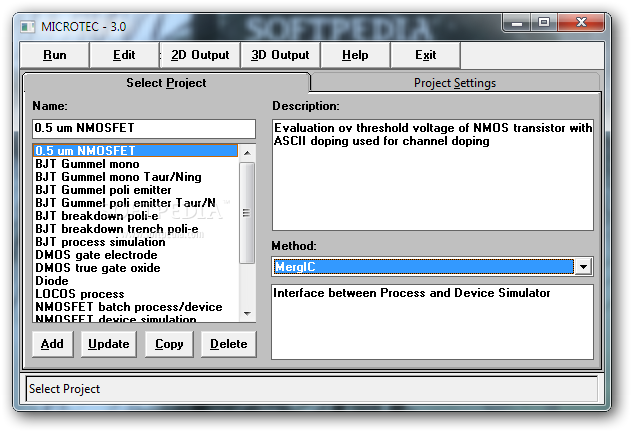Image resolution: width=632 pixels, height=432 pixels.
Task: Click the Add button
Action: (52, 344)
